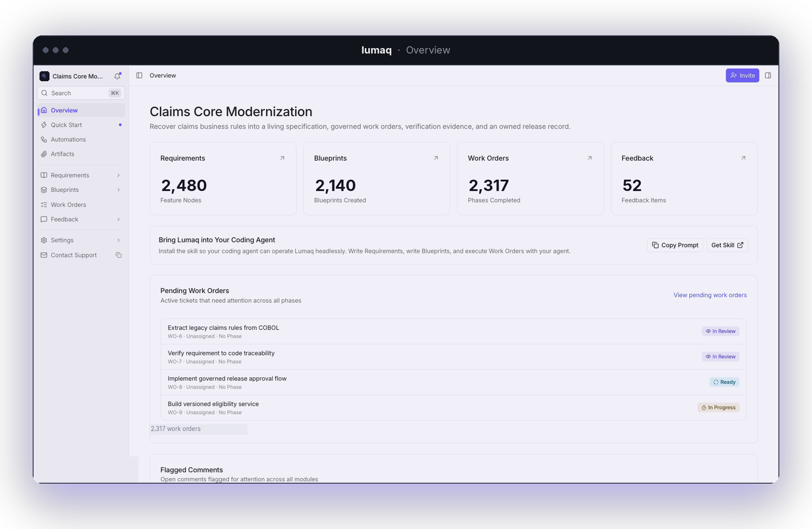Click the 52 Feedback Items value
The width and height of the screenshot is (812, 529).
click(632, 186)
